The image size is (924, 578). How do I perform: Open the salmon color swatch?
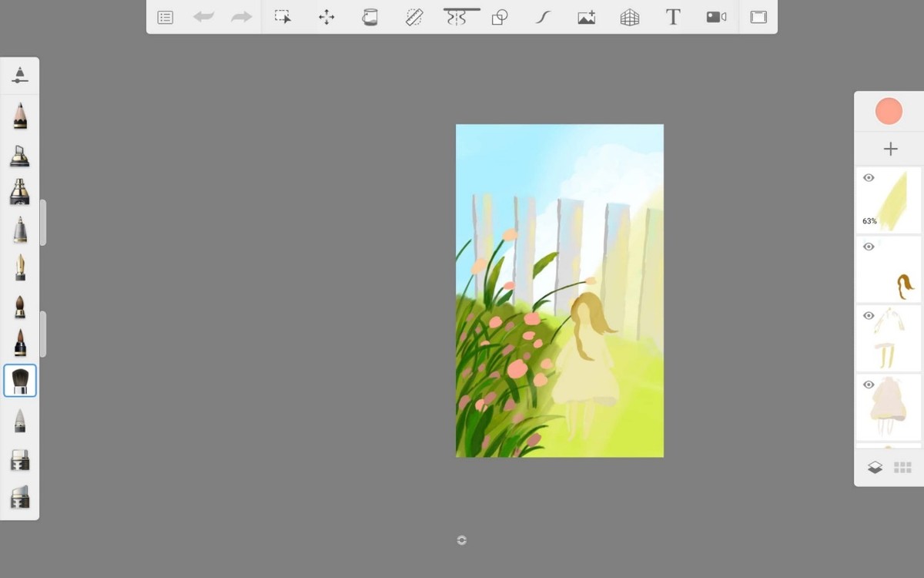tap(889, 112)
